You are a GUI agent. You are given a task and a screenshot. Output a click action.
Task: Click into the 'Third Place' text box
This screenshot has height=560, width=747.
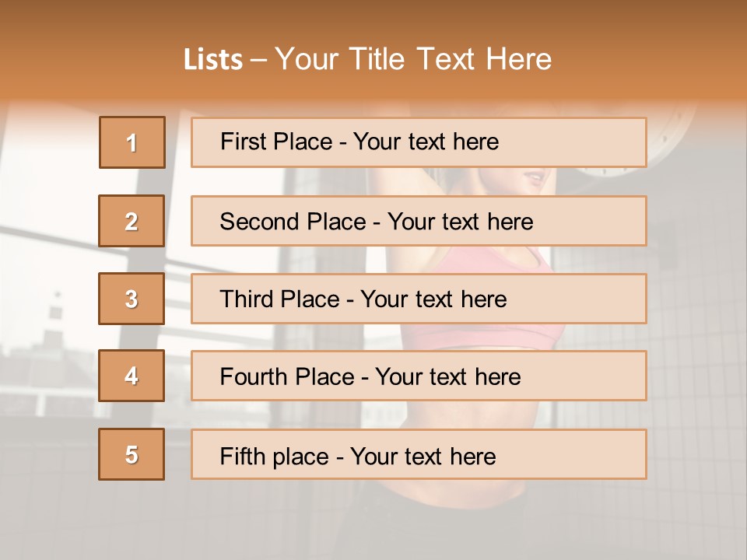(419, 299)
